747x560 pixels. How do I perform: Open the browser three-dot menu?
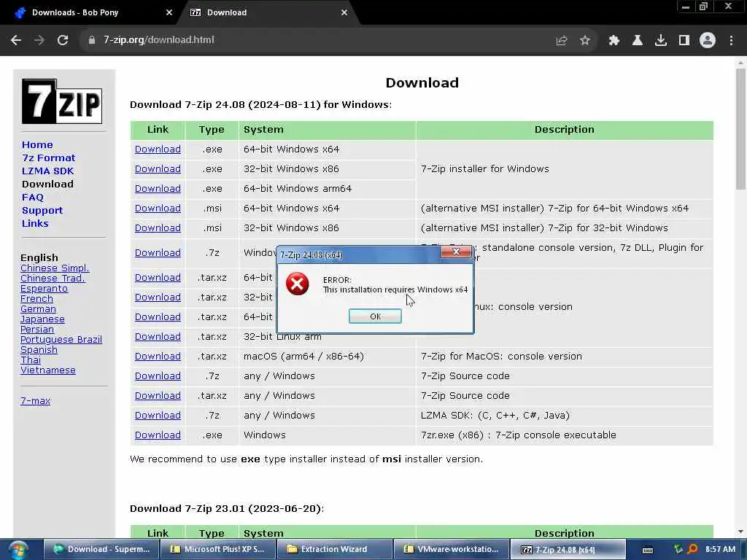pos(731,41)
